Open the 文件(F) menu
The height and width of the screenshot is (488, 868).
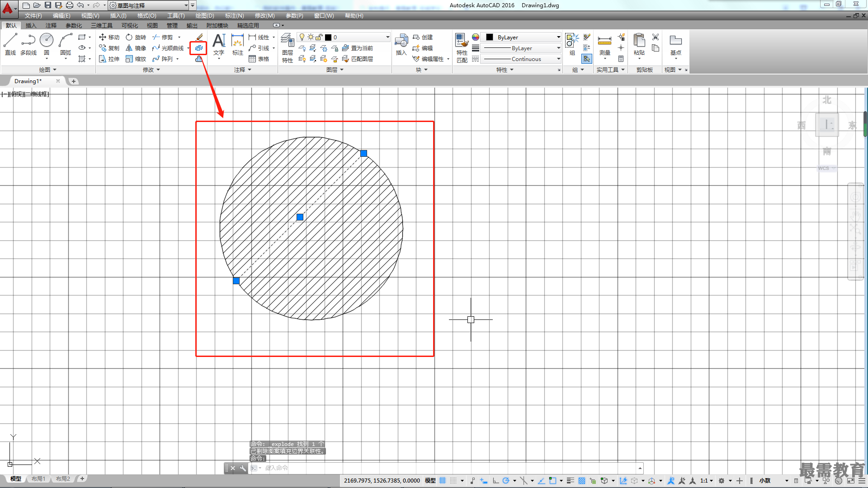click(x=33, y=15)
